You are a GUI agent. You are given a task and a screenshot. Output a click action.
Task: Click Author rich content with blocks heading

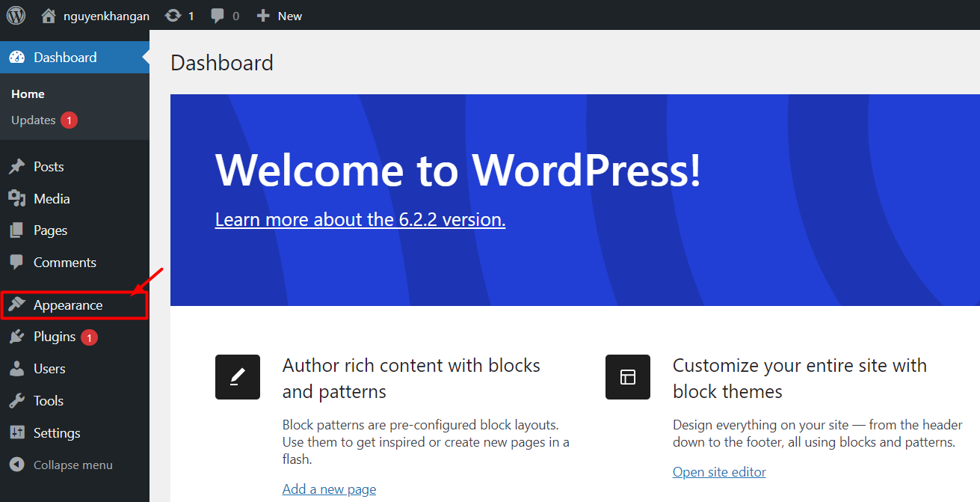pos(411,379)
